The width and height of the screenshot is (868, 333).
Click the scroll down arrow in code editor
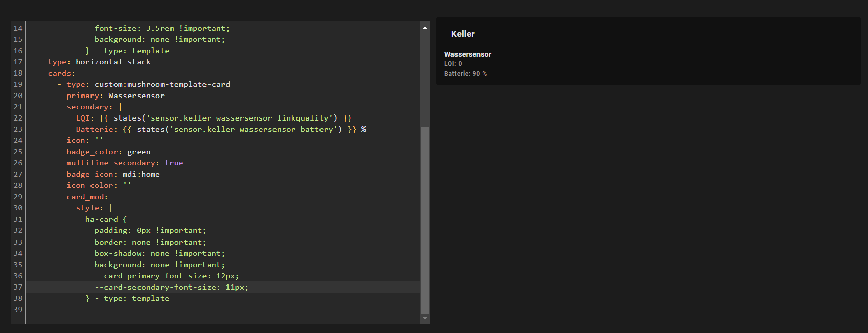tap(425, 318)
